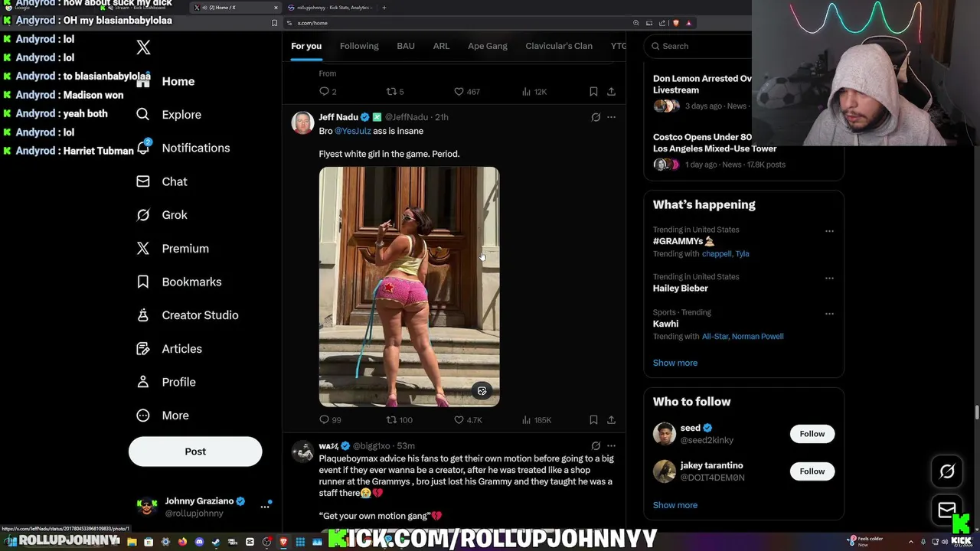Bookmark Jeff Nadu's post
This screenshot has width=980, height=551.
pos(593,420)
